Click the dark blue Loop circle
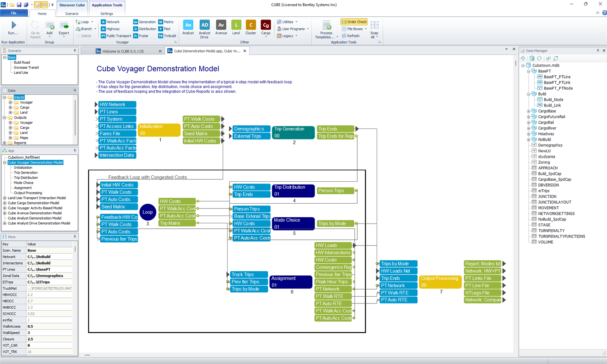The height and width of the screenshot is (364, 607). 148,212
